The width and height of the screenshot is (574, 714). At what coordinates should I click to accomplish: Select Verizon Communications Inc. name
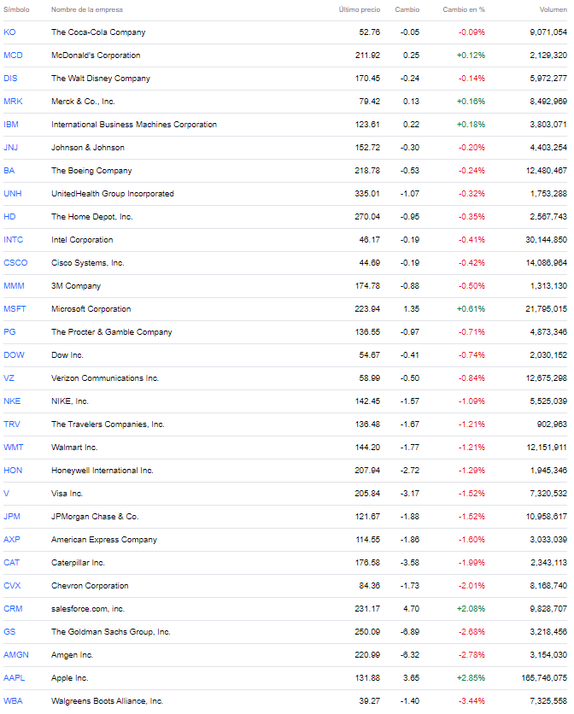point(105,378)
